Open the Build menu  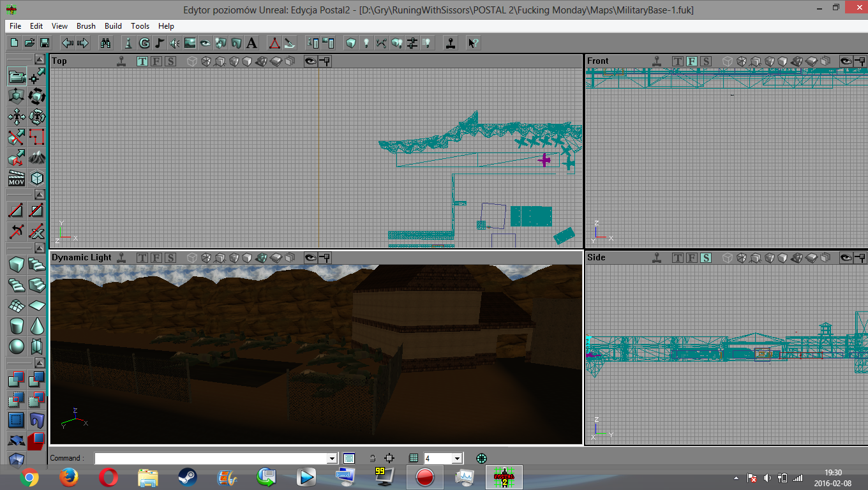point(114,26)
